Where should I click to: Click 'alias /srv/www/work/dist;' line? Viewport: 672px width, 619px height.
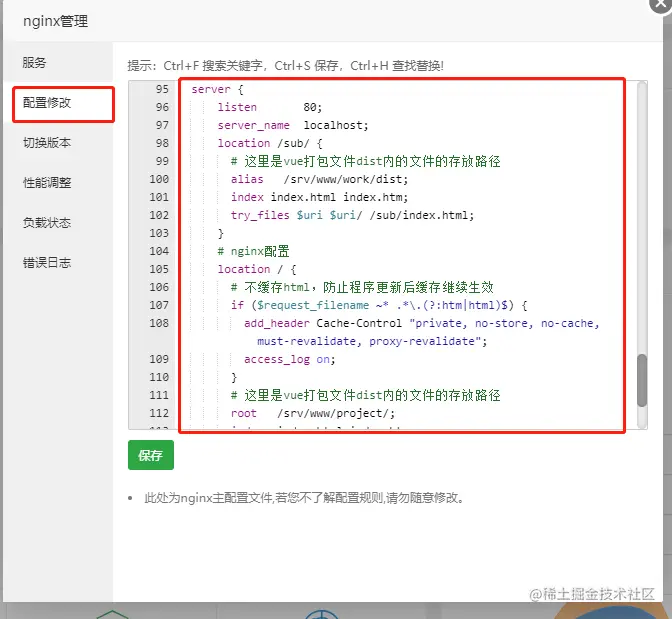click(319, 179)
